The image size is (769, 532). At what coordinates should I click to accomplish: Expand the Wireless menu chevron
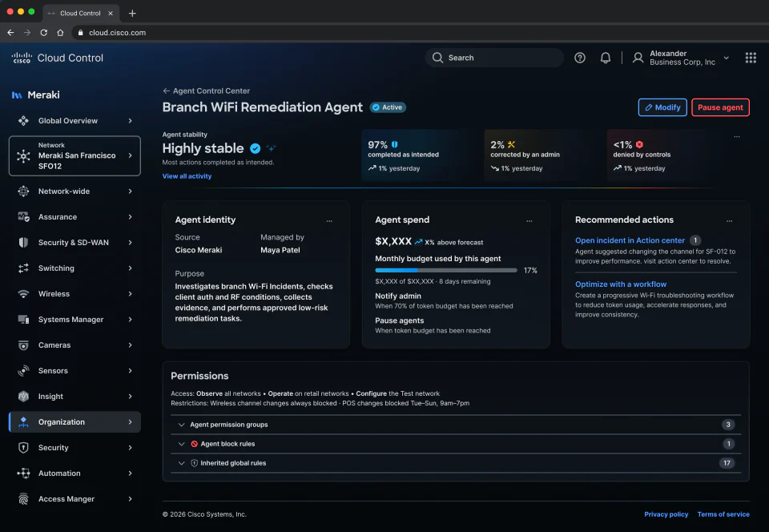click(130, 294)
